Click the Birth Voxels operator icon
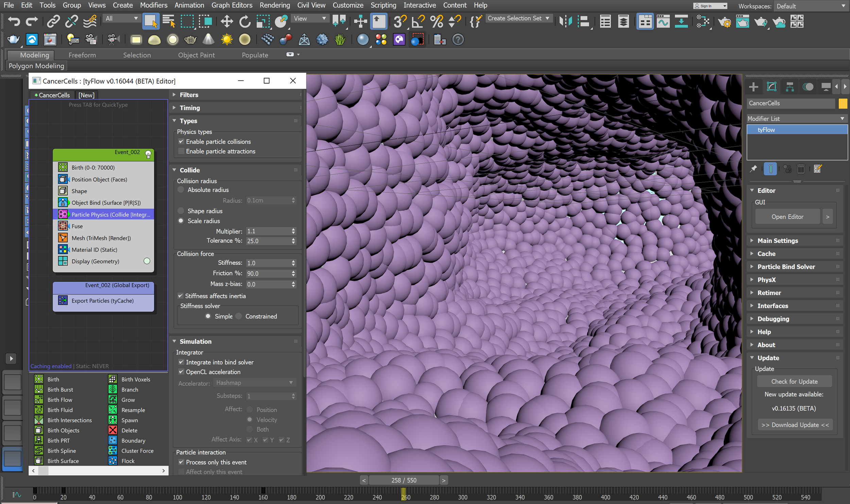This screenshot has width=850, height=504. [x=113, y=379]
